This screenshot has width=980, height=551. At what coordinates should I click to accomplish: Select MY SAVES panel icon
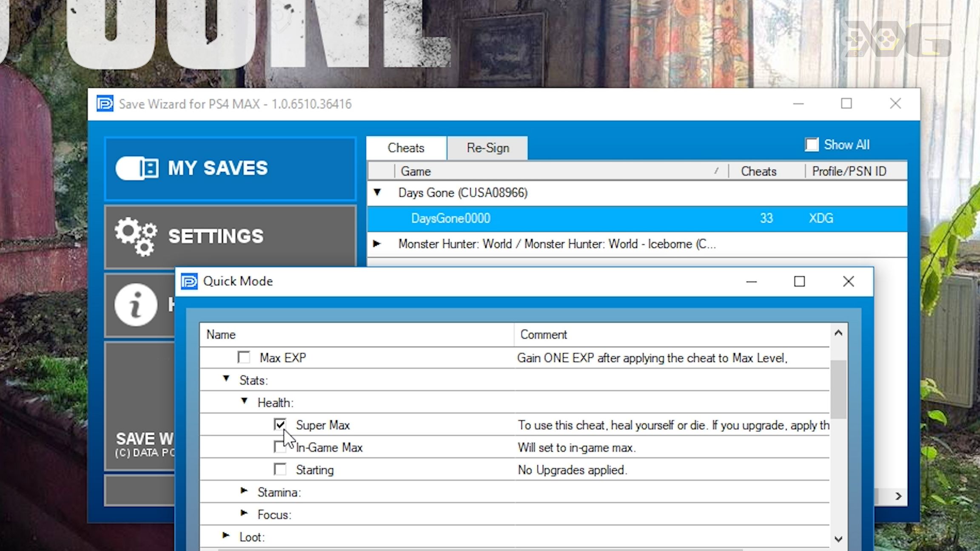tap(134, 168)
